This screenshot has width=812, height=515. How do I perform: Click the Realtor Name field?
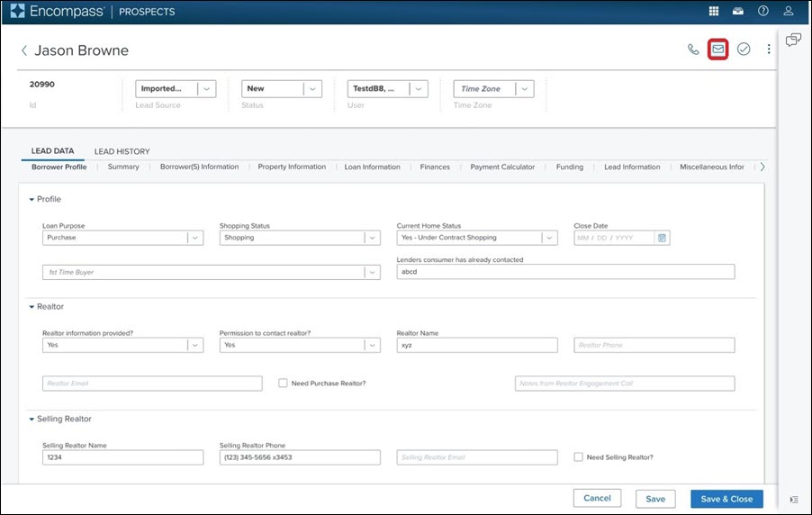477,345
